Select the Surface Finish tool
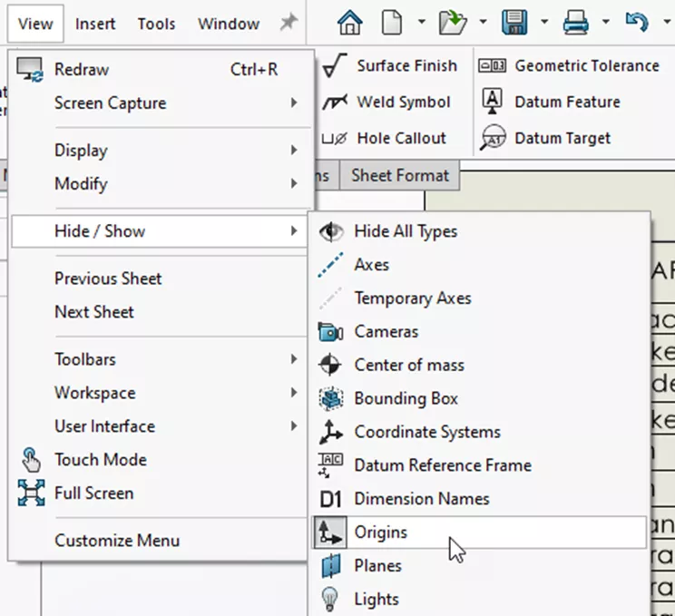Viewport: 675px width, 616px height. tap(390, 66)
